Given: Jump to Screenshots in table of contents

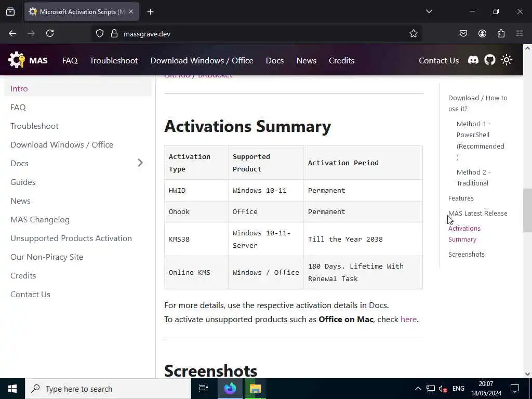Looking at the screenshot, I should pyautogui.click(x=466, y=254).
